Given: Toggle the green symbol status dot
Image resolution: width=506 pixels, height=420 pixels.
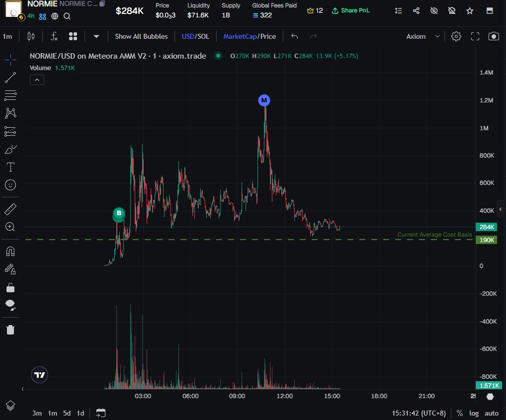Looking at the screenshot, I should (x=218, y=56).
